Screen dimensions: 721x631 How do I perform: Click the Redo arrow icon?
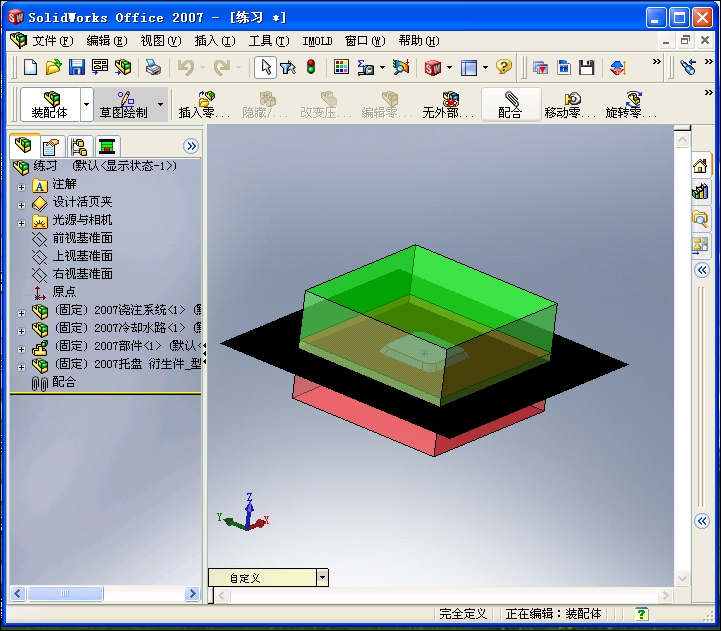(x=222, y=68)
